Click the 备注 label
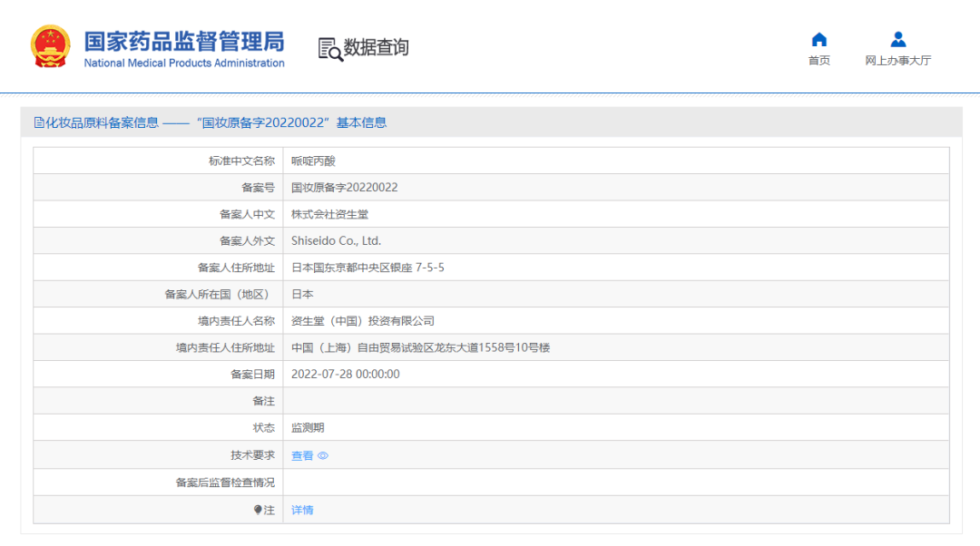This screenshot has height=546, width=980. pyautogui.click(x=264, y=401)
